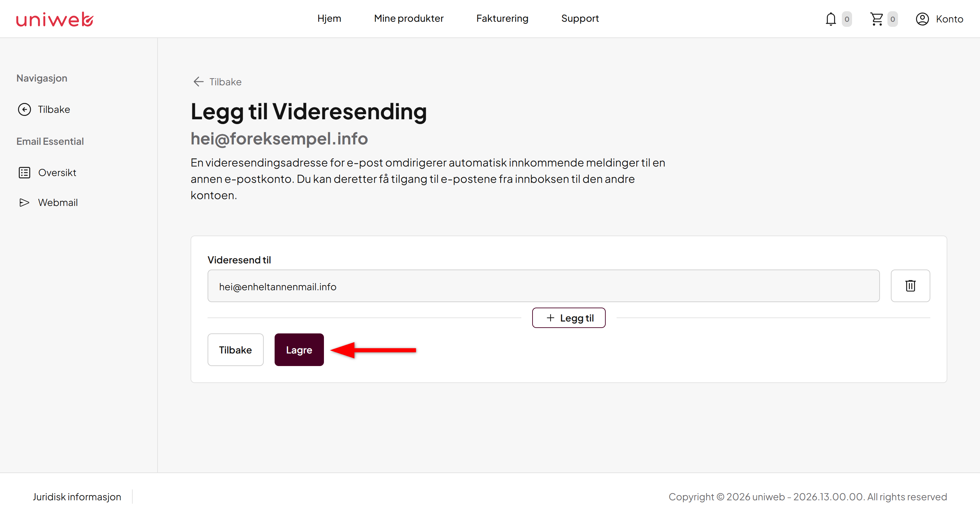980x520 pixels.
Task: Click the Konto account label
Action: (949, 19)
